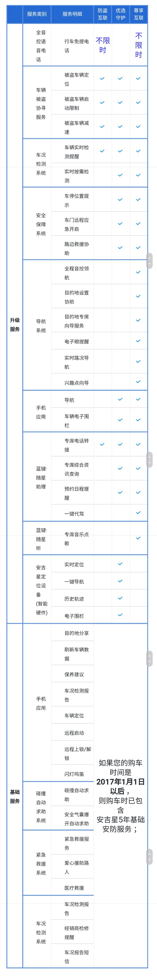This screenshot has height=980, width=157.
Task: Select the 尊享互联 column header
Action: tap(139, 14)
